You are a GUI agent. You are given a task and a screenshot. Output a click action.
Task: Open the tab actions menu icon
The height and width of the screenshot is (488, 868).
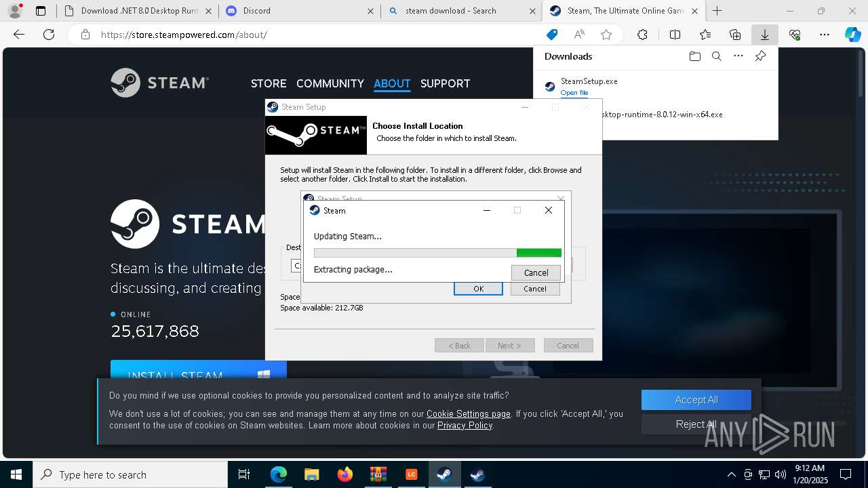[x=41, y=11]
